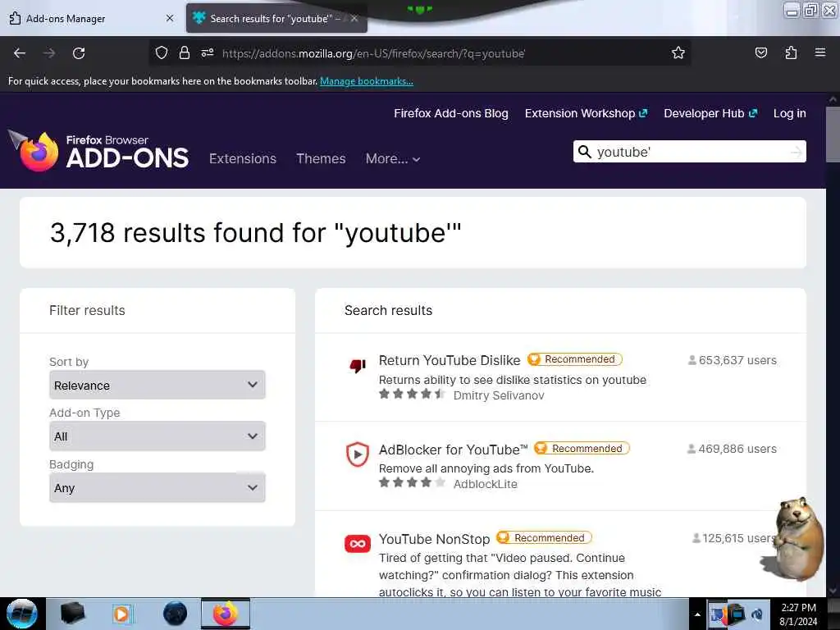Bookmark this page with star icon
Screen dimensions: 840x630
point(678,53)
